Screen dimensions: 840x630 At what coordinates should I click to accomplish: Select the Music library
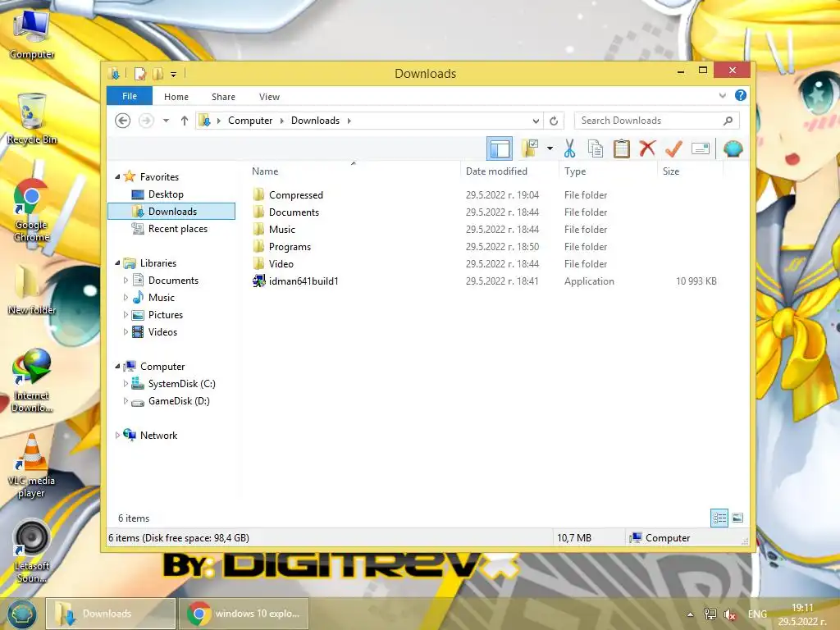click(x=162, y=297)
